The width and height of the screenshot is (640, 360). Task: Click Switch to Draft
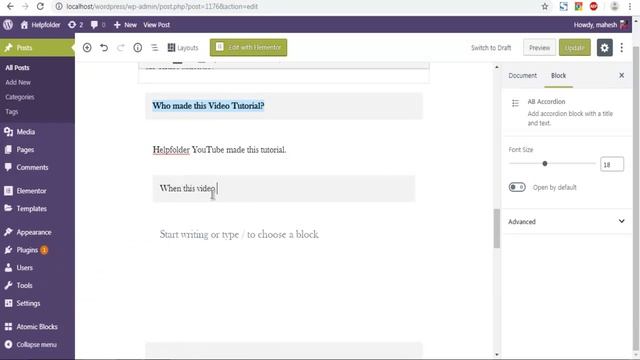tap(491, 48)
